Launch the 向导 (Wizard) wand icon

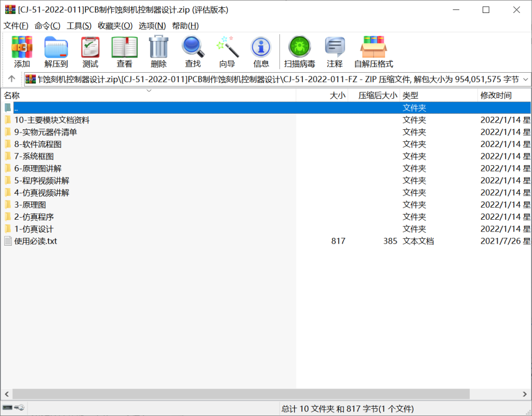(227, 51)
